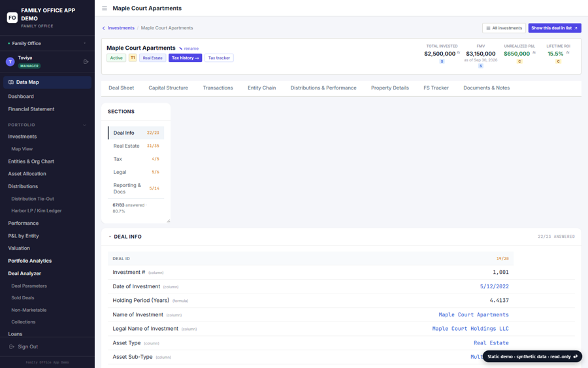588x368 pixels.
Task: Open Investments in sidebar
Action: [x=22, y=137]
